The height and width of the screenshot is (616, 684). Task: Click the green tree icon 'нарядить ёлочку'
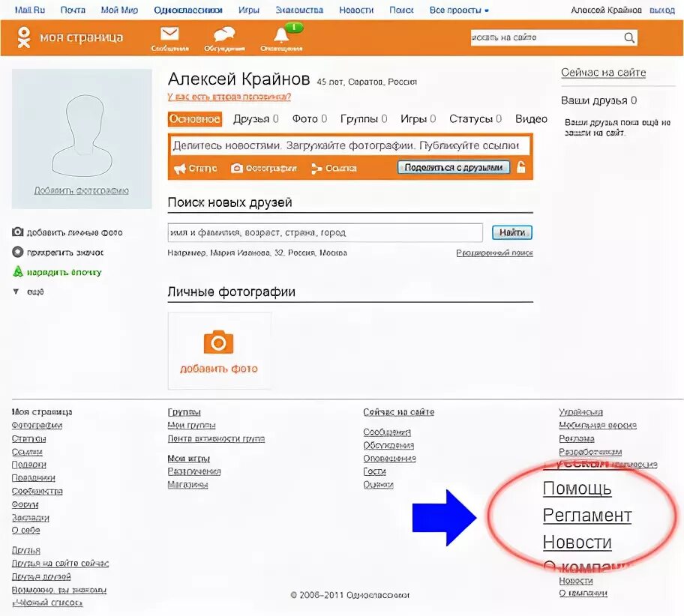18,272
